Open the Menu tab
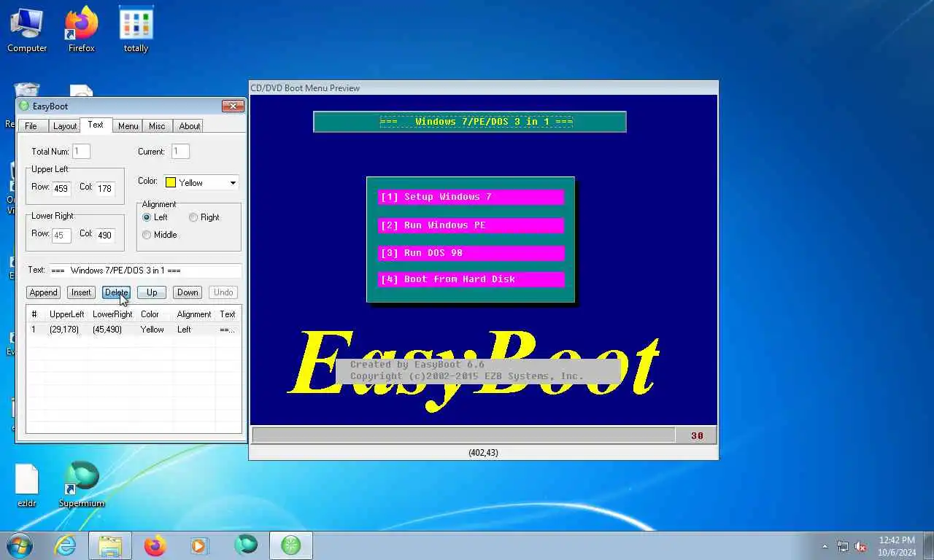This screenshot has height=560, width=934. pos(128,126)
